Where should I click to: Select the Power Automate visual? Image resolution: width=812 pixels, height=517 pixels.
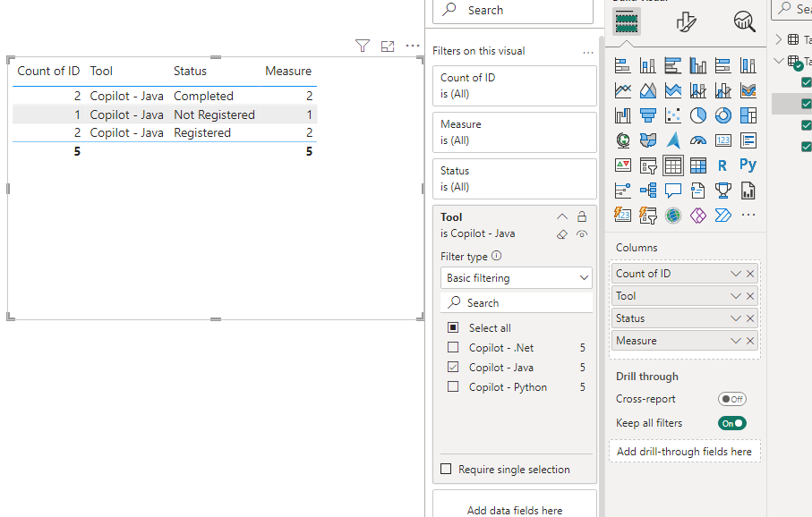(723, 216)
